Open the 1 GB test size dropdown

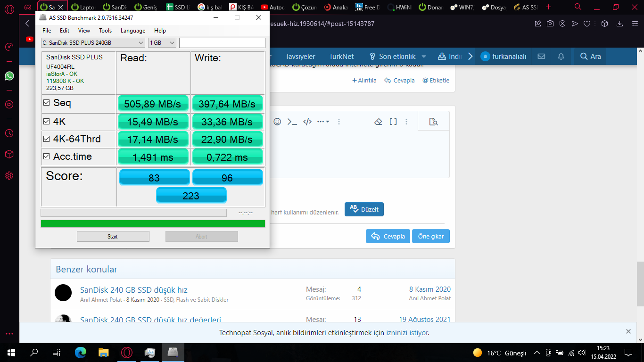(x=162, y=43)
